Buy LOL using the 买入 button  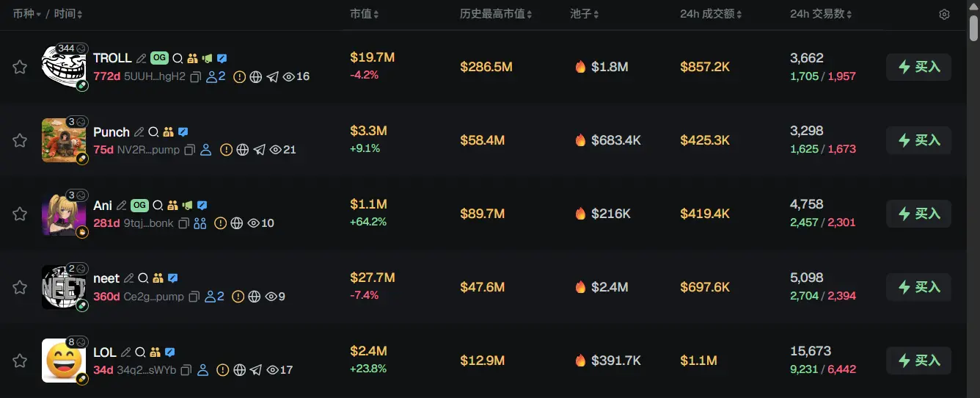[x=918, y=361]
